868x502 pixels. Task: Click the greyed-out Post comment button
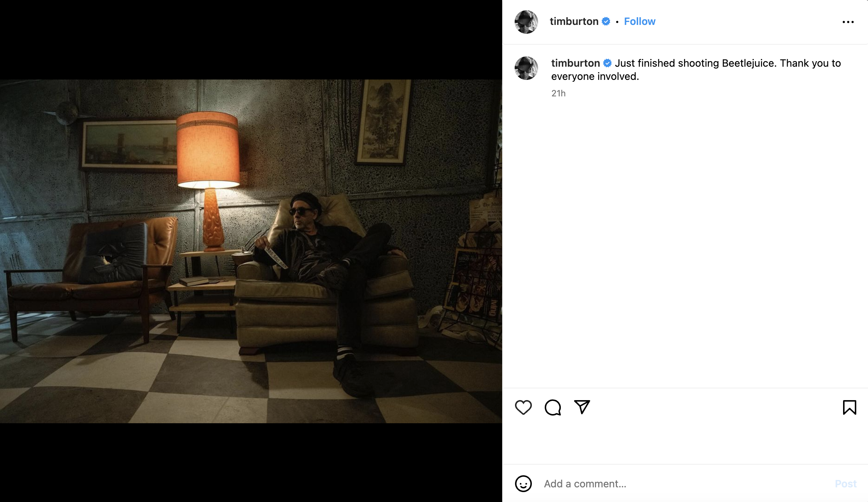[x=845, y=484]
